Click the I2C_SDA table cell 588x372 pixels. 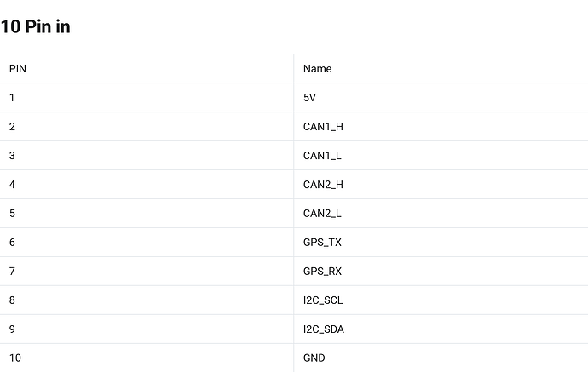point(324,329)
